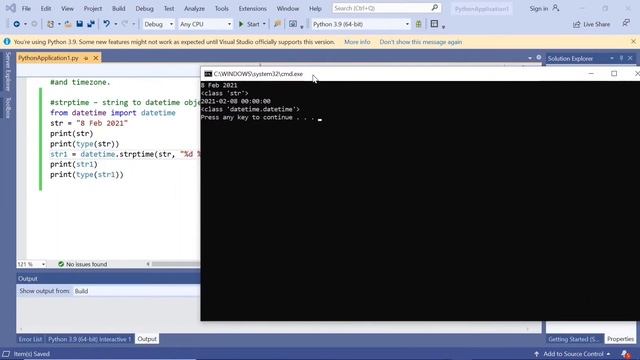640x360 pixels.
Task: Click the Live Share button
Action: (x=591, y=24)
